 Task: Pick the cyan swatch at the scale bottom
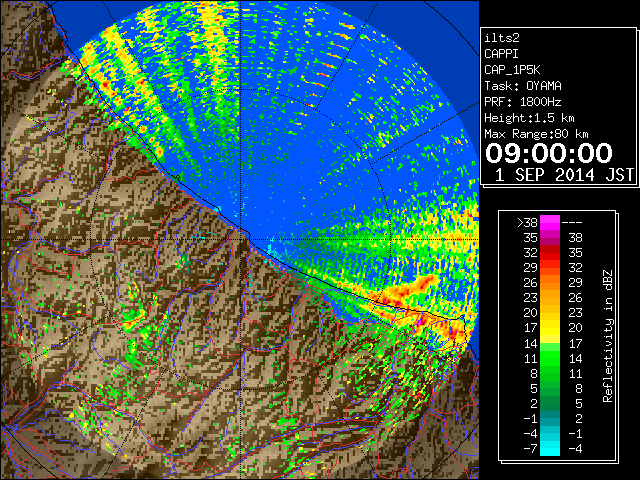click(550, 449)
